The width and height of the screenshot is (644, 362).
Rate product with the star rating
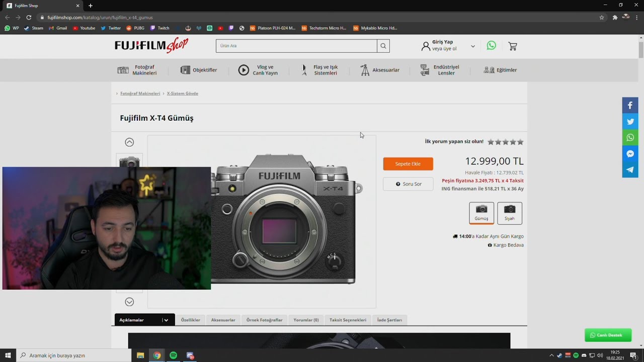(x=506, y=142)
